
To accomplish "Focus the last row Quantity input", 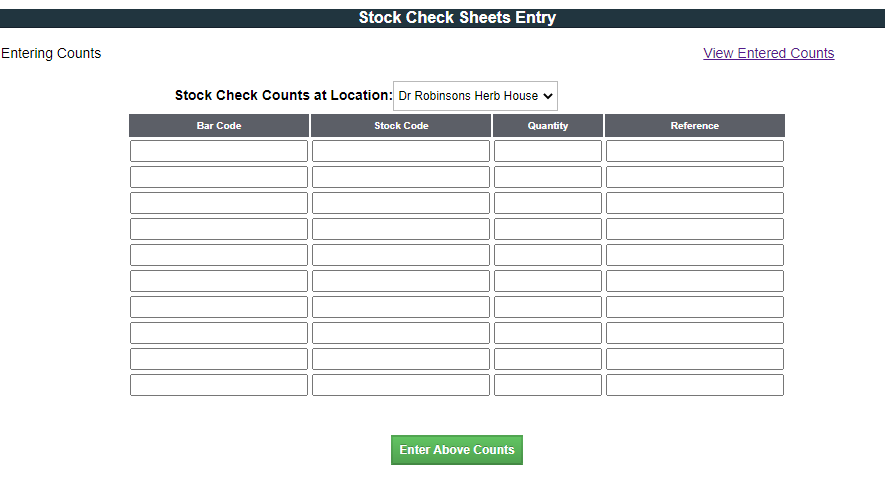I will click(x=548, y=385).
